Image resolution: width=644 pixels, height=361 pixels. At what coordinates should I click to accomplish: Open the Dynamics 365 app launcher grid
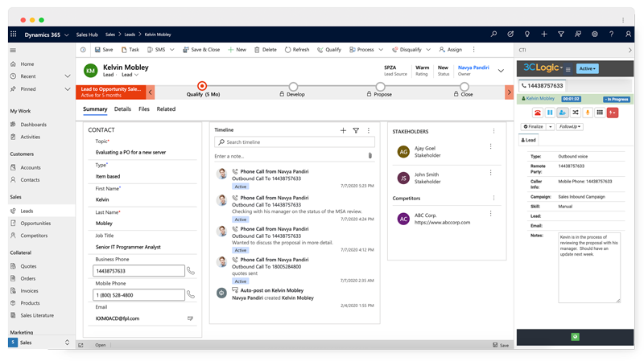14,35
